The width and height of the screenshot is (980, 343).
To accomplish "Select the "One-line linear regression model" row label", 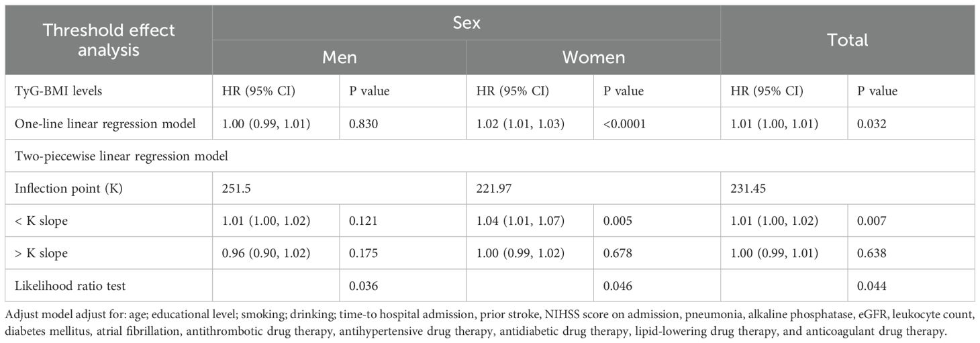I will tap(95, 123).
